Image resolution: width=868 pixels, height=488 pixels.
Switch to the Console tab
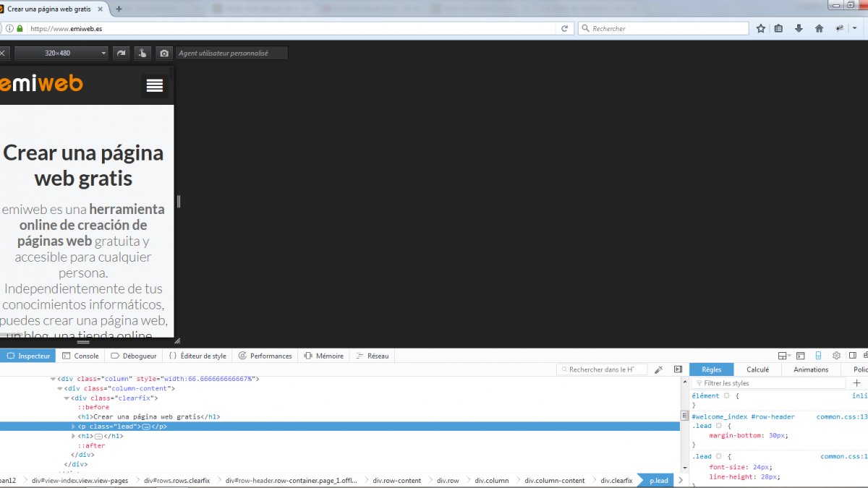(80, 356)
